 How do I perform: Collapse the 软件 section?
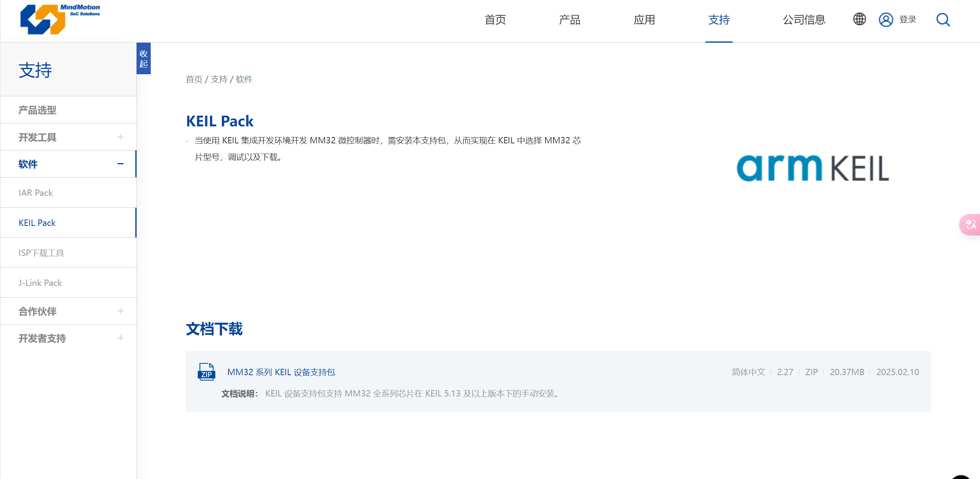tap(120, 164)
